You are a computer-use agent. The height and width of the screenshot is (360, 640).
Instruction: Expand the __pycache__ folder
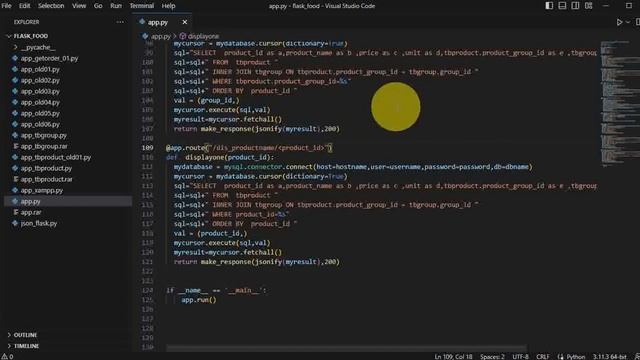38,47
